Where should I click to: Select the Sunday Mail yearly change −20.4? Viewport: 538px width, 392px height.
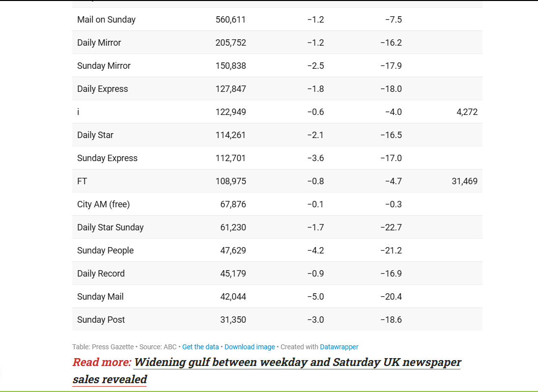[x=391, y=297]
